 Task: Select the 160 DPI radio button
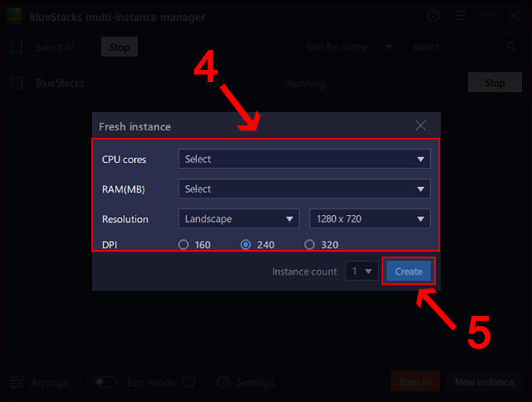[184, 244]
